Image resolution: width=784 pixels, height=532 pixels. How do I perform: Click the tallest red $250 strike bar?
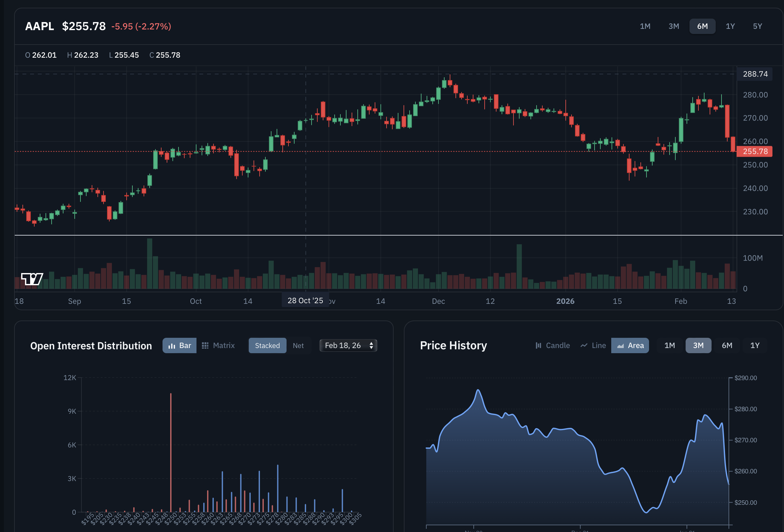[x=171, y=452]
